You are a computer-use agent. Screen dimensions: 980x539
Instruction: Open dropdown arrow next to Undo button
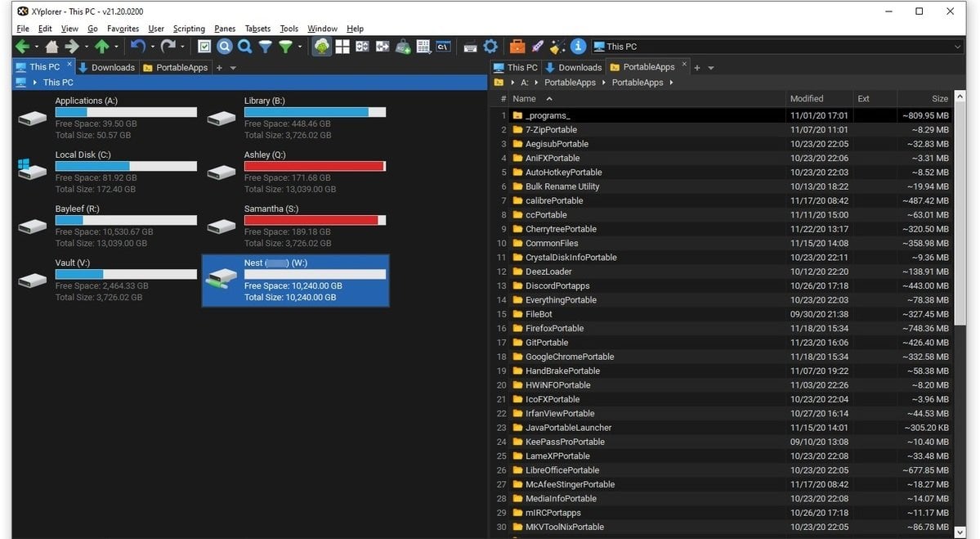tap(153, 47)
